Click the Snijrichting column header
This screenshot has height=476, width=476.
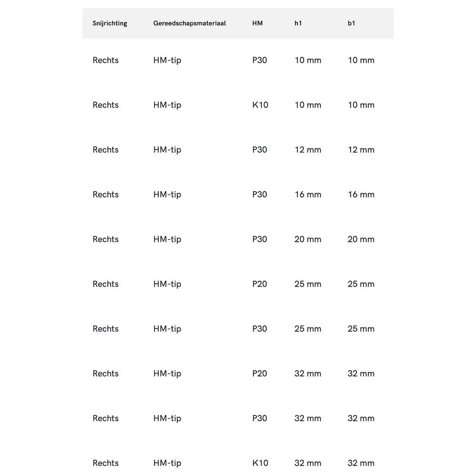[x=110, y=23]
